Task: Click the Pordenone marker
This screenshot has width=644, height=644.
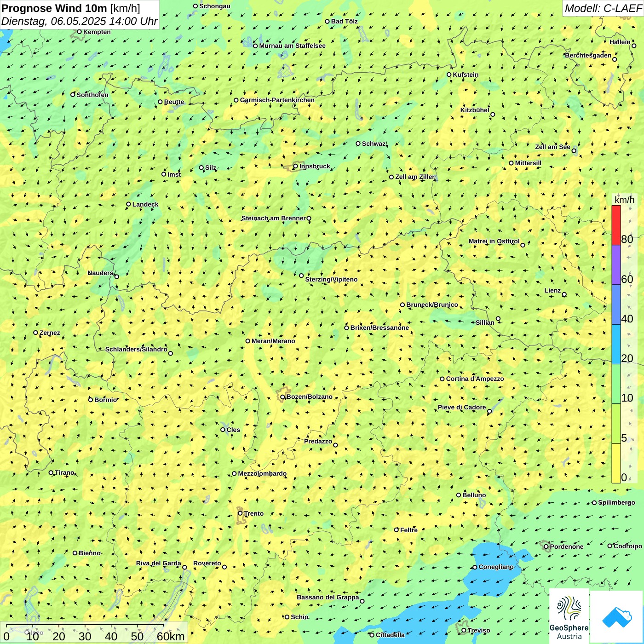Action: pos(546,546)
